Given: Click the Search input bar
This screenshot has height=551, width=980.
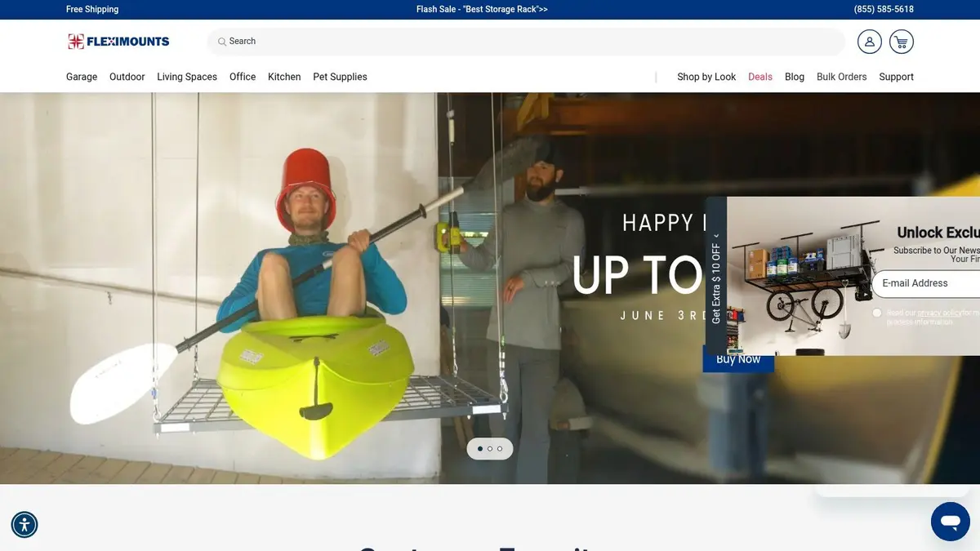Looking at the screenshot, I should tap(526, 42).
